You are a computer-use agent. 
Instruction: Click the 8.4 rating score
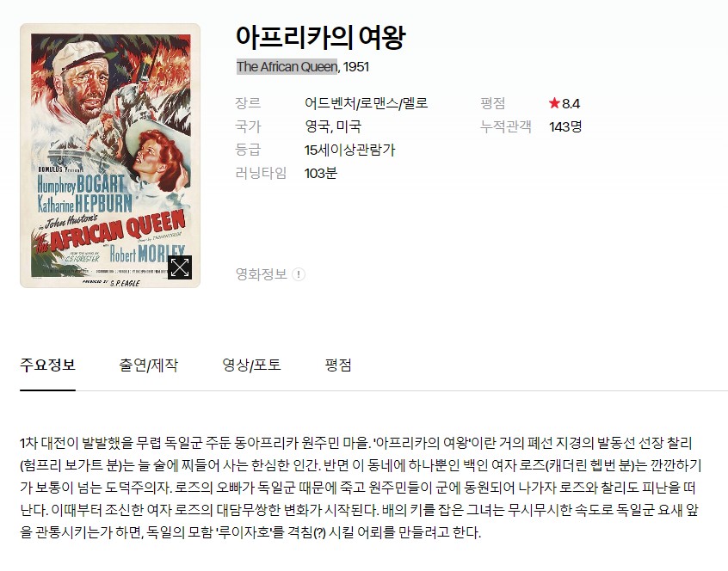[x=571, y=103]
